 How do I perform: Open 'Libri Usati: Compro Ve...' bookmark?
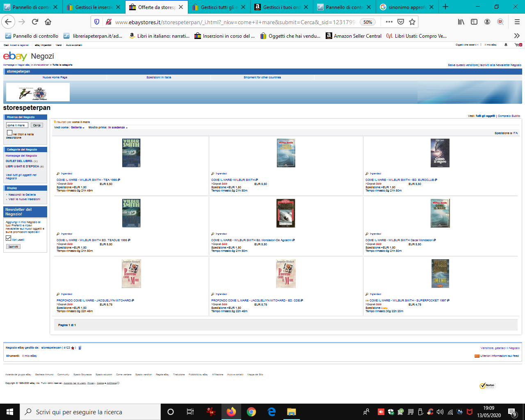[416, 36]
